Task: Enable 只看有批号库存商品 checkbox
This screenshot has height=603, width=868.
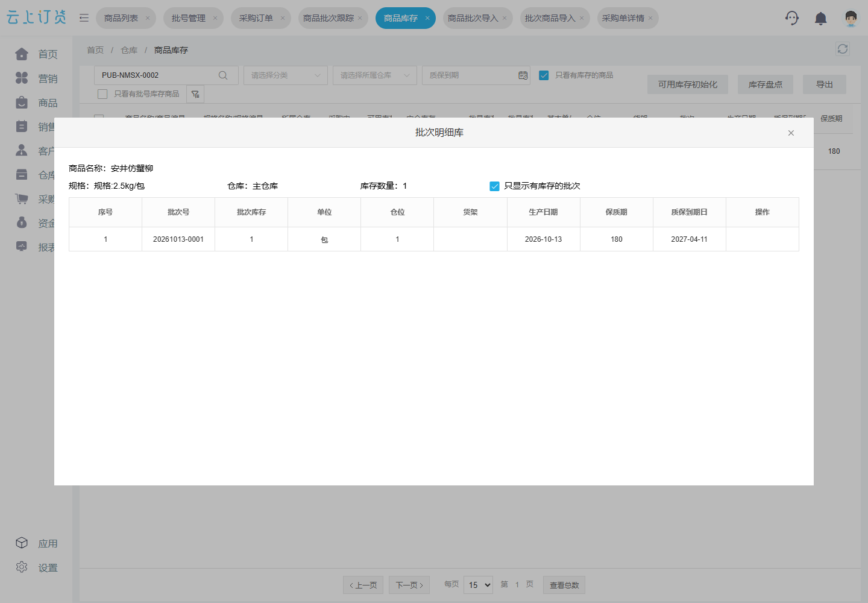Action: coord(102,94)
